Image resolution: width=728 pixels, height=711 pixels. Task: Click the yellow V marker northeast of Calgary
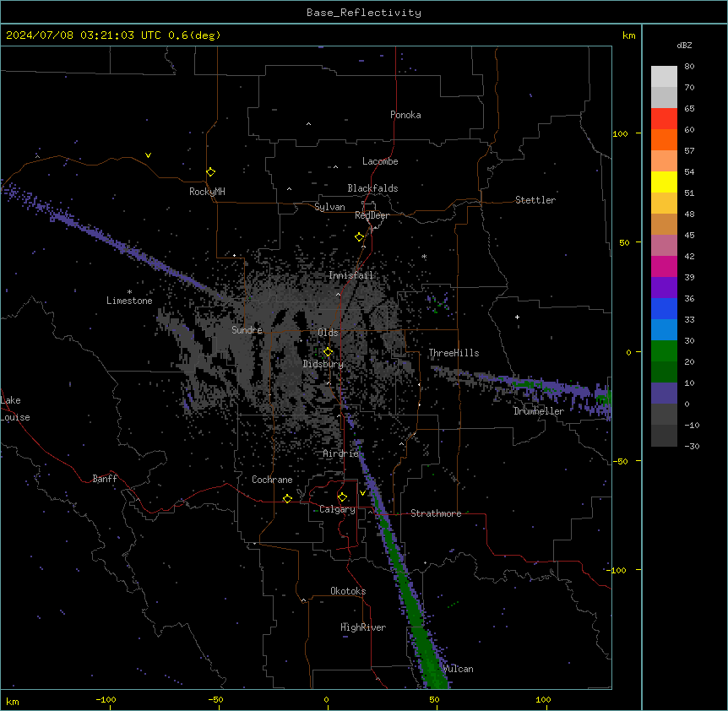point(362,493)
